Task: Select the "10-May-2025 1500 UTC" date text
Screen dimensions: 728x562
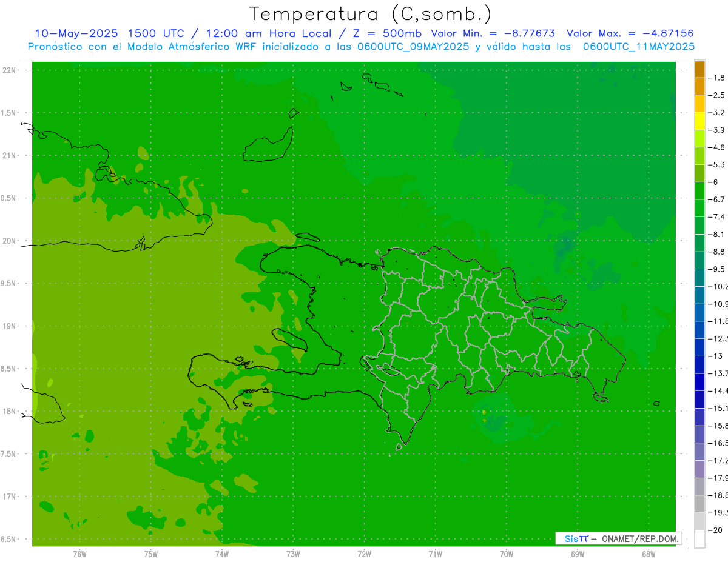Action: [x=109, y=33]
